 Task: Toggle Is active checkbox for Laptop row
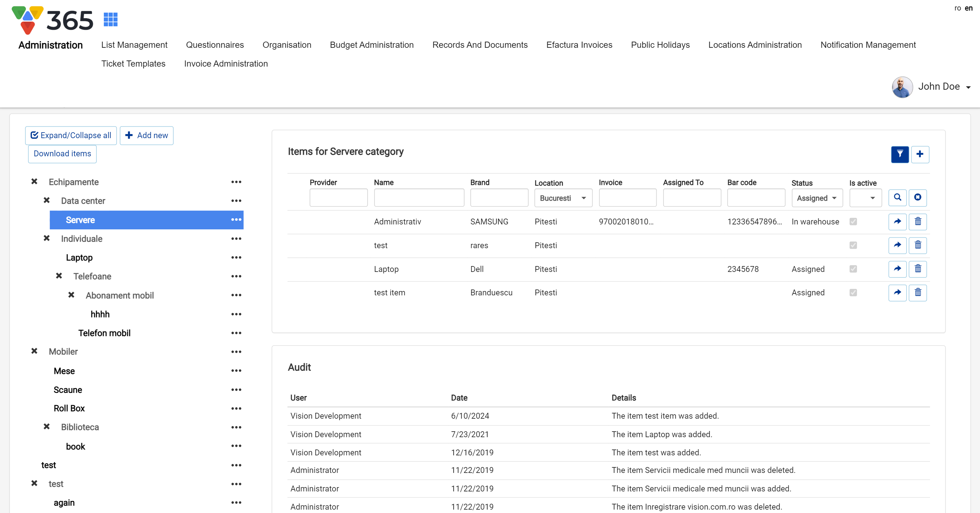(x=853, y=269)
